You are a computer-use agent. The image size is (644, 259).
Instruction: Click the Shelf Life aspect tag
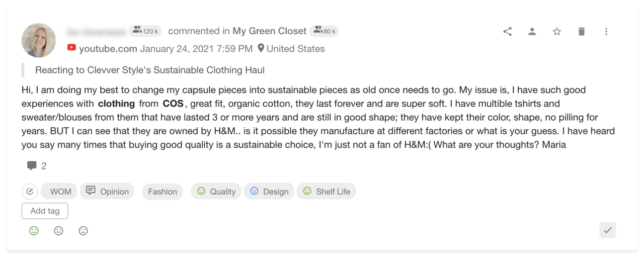click(326, 192)
